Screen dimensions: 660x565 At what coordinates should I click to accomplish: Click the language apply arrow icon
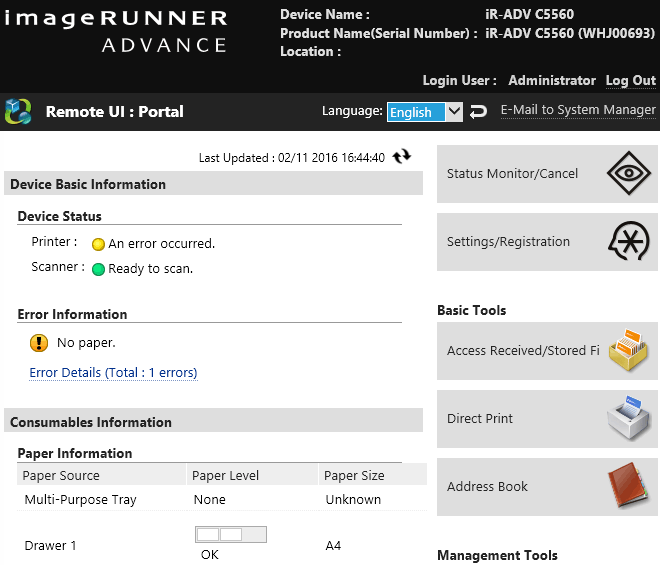[478, 112]
